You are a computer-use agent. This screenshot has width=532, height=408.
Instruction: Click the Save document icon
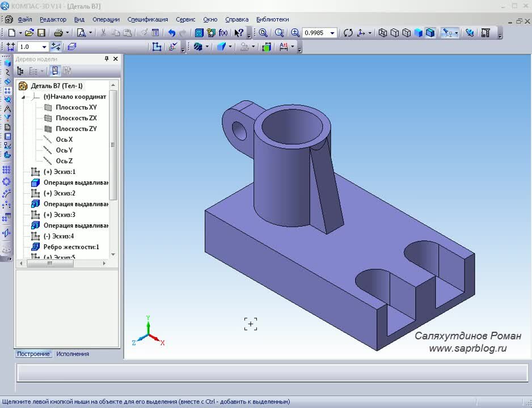coord(41,33)
